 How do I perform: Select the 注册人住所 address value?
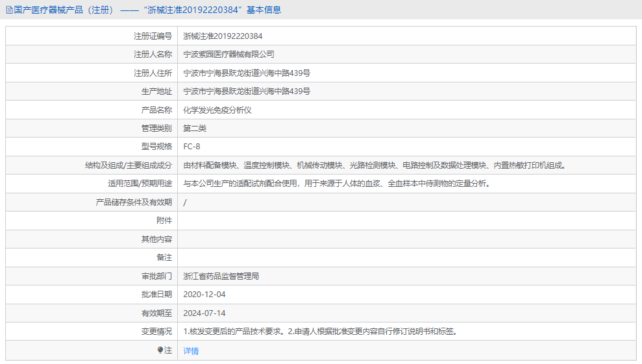coord(247,73)
